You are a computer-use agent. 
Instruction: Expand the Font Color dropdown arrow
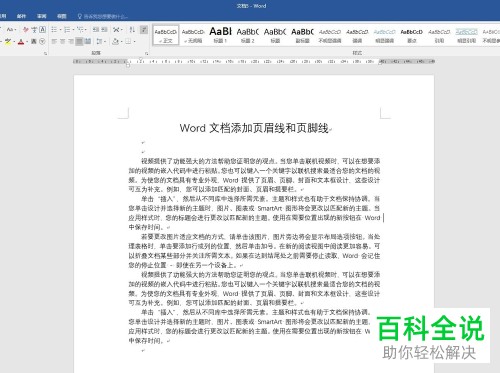tap(27, 42)
